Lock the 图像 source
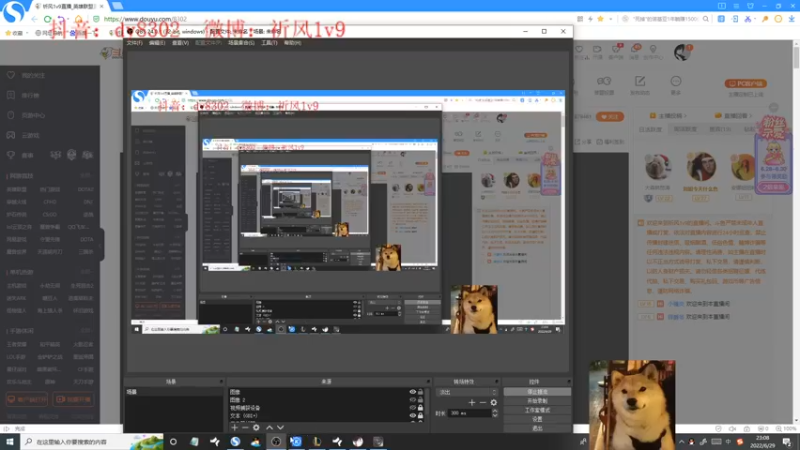800x450 pixels. click(x=420, y=392)
